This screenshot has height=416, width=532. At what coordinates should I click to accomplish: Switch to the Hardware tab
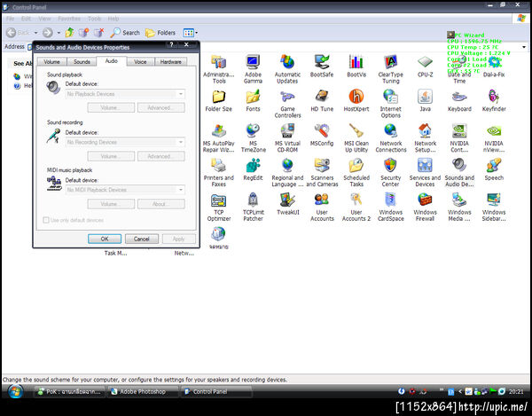[170, 62]
